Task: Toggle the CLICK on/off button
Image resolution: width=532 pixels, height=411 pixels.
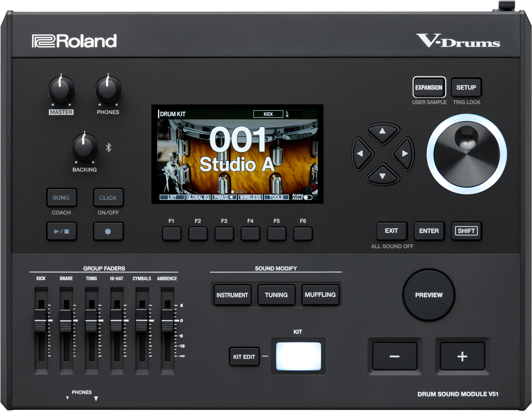Action: pos(108,198)
